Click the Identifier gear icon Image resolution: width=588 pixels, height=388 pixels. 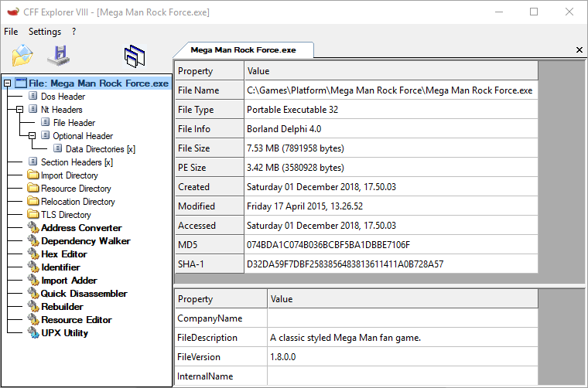tap(33, 267)
